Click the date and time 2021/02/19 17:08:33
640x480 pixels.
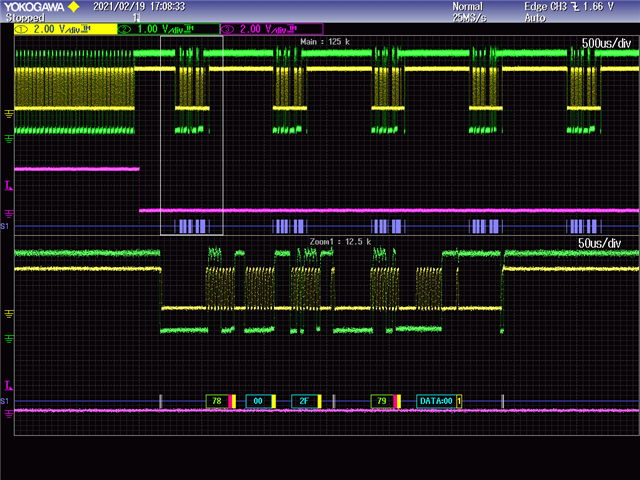(x=139, y=7)
